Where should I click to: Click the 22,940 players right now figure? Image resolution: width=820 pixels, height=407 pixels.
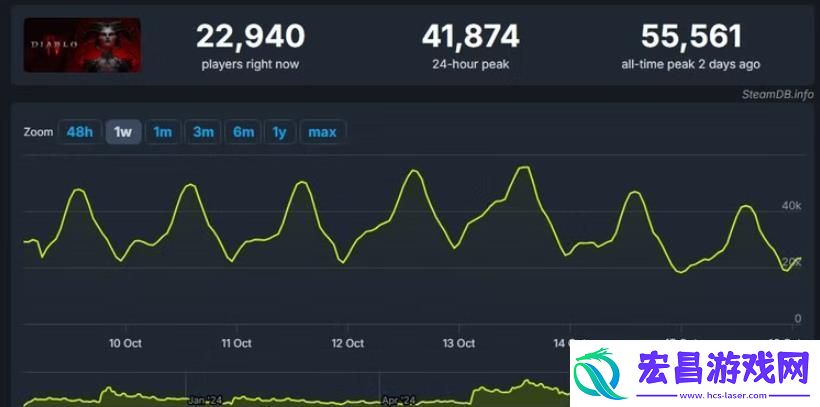click(x=250, y=37)
